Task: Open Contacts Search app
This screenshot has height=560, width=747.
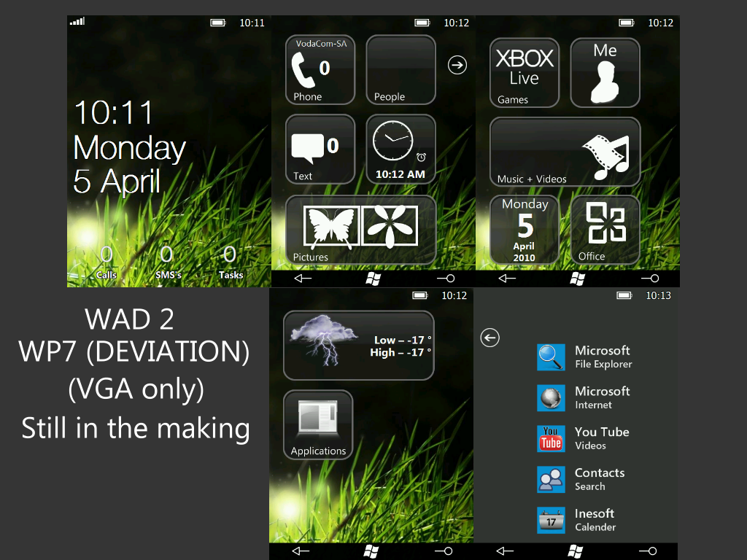Action: tap(581, 479)
